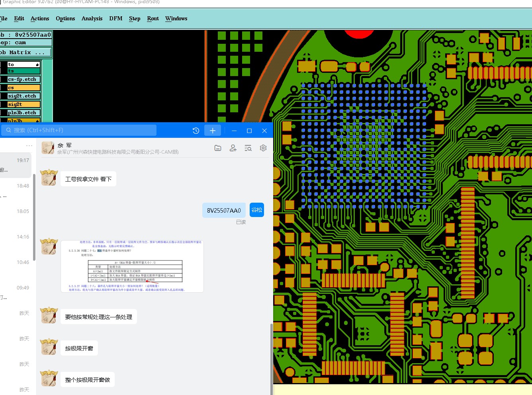Click the 整个按极限开窗做 message
Image resolution: width=532 pixels, height=395 pixels.
coord(87,380)
